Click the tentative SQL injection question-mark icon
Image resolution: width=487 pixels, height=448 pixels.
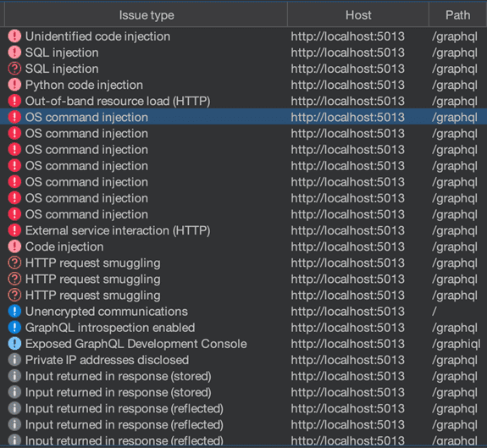[x=14, y=69]
